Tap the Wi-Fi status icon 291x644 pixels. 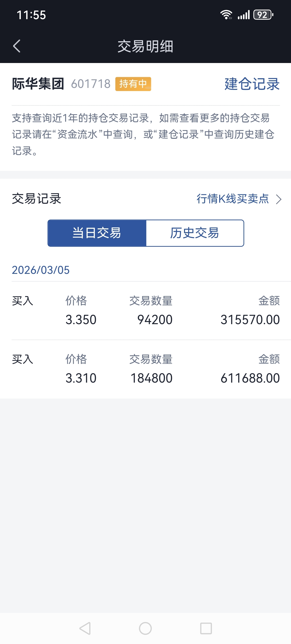[226, 15]
